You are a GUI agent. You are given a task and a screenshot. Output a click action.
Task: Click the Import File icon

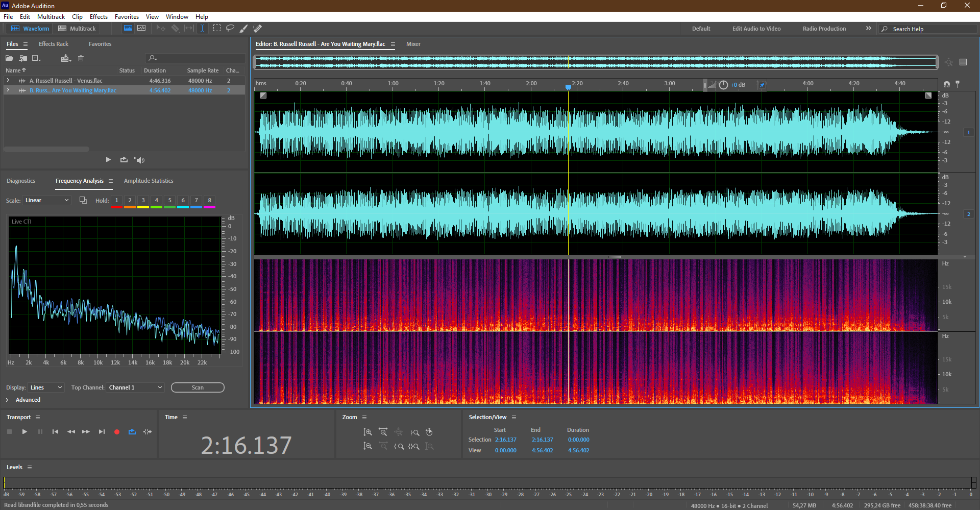pos(23,58)
